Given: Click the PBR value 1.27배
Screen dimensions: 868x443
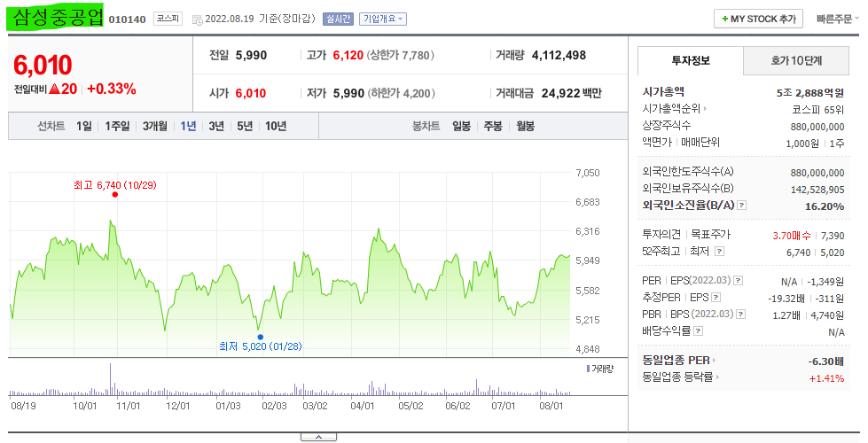Looking at the screenshot, I should pos(786,315).
